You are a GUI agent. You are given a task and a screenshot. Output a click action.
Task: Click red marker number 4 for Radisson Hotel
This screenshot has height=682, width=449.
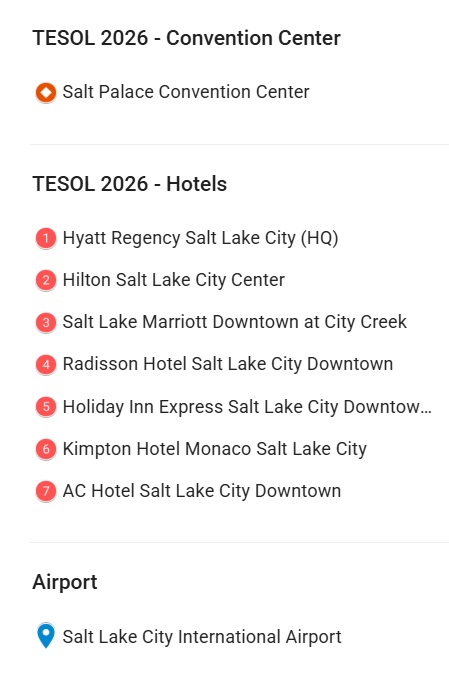point(46,364)
